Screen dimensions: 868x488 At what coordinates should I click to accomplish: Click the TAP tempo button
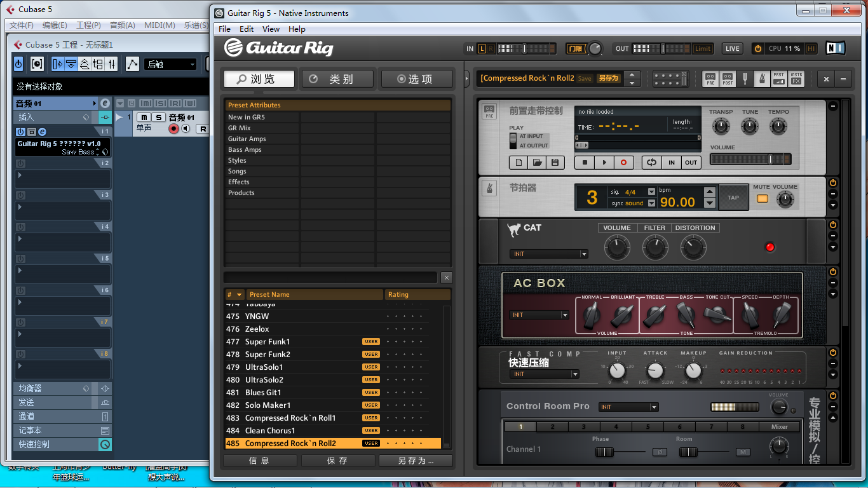coord(733,198)
